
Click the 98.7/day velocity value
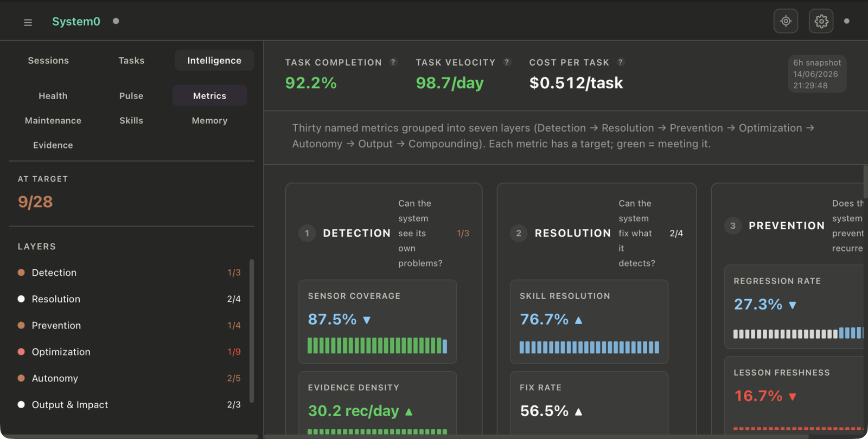pyautogui.click(x=450, y=83)
